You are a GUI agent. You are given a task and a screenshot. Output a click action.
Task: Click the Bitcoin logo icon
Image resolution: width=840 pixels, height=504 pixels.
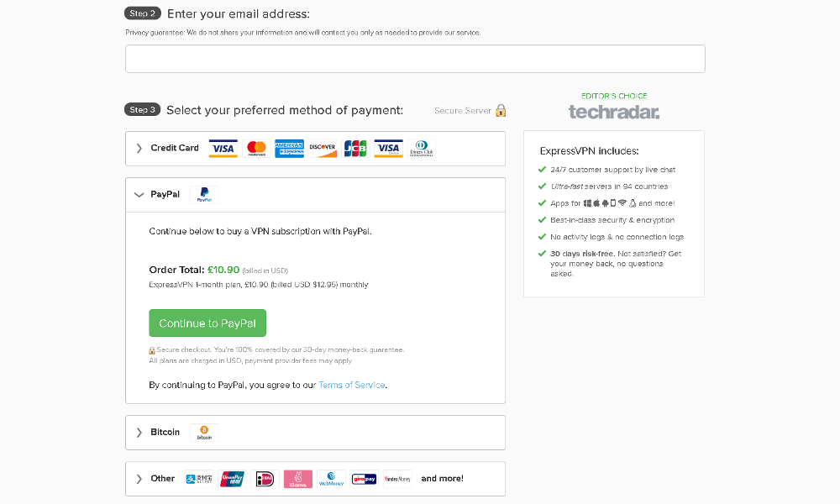click(204, 433)
